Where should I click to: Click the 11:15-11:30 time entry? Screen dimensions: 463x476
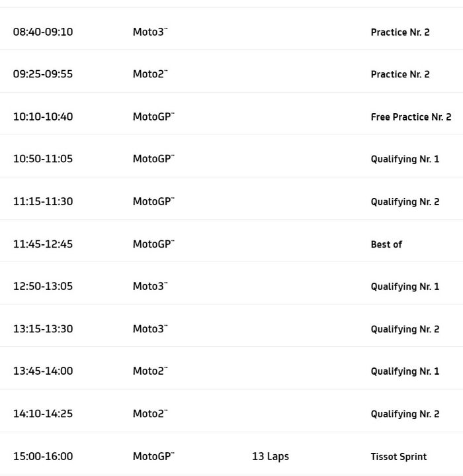43,201
